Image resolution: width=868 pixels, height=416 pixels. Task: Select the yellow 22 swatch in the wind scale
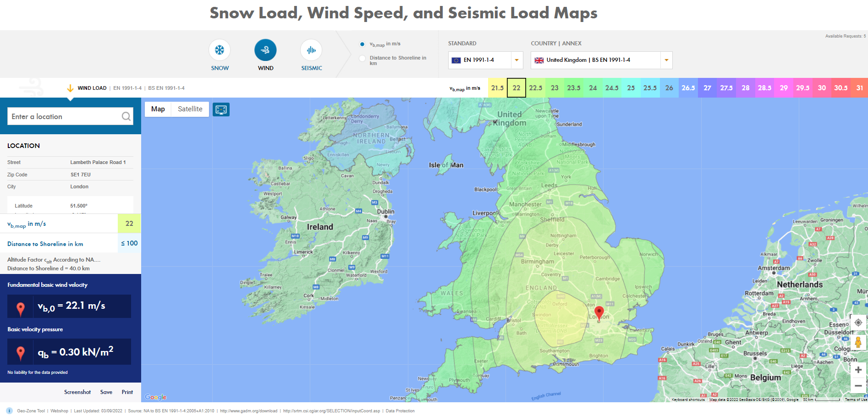[516, 88]
